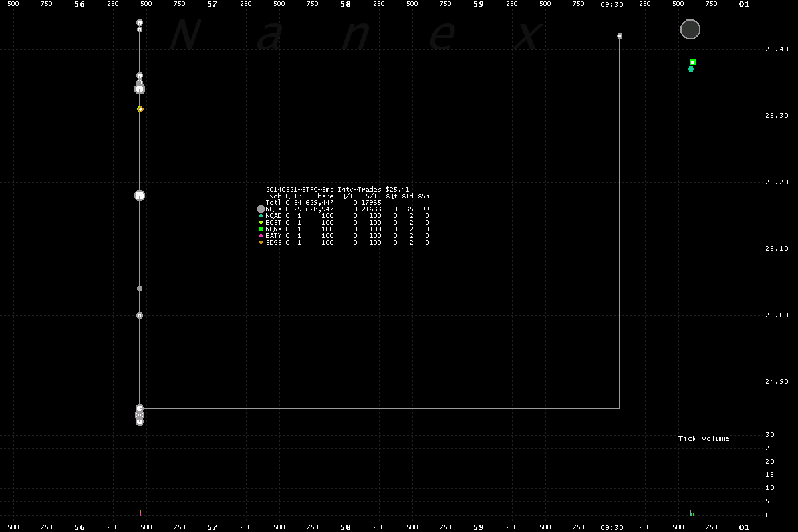Click the 25.30 price axis label
Screen dimensions: 798x532
(777, 116)
